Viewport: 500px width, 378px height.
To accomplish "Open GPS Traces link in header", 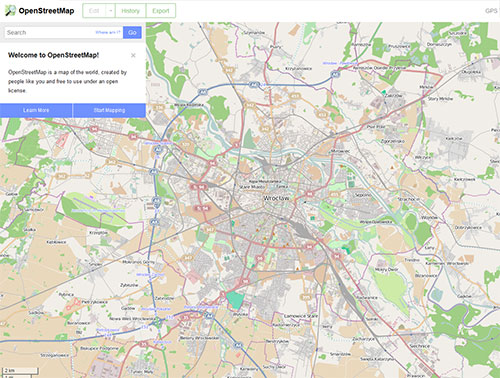I will coord(492,11).
